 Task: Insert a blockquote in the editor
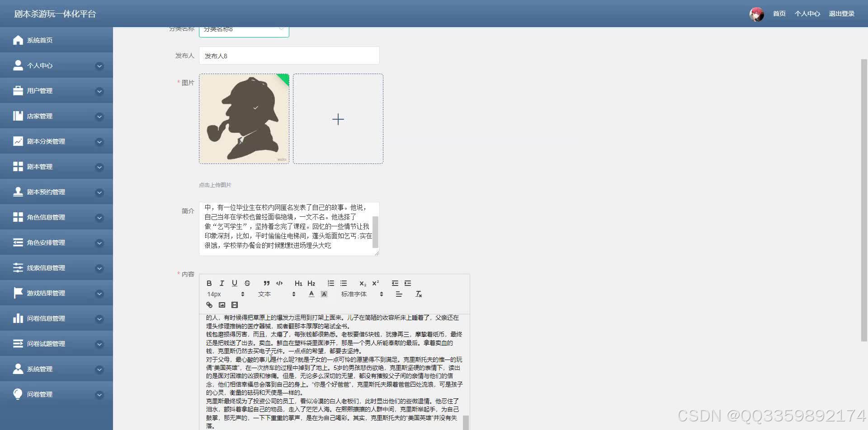(x=267, y=283)
